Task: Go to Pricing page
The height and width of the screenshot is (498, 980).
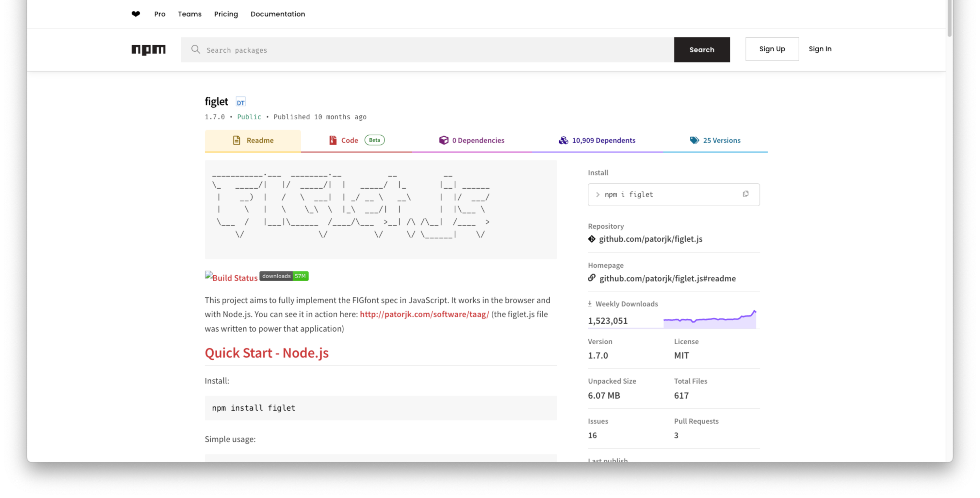Action: pyautogui.click(x=226, y=14)
